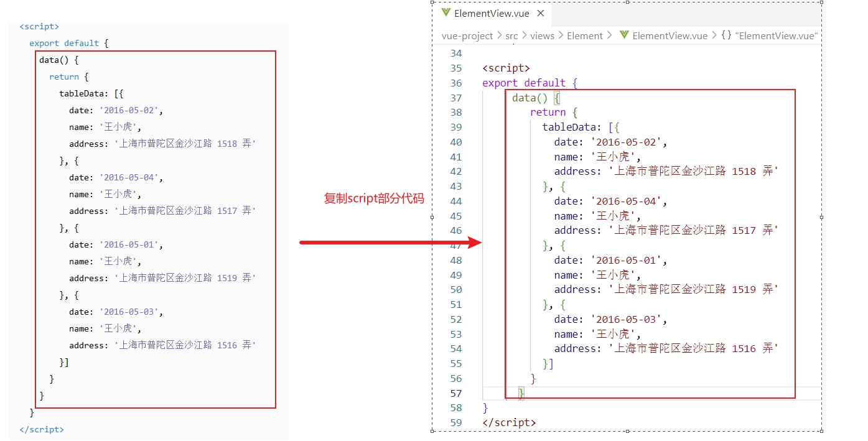
Task: Click the red text 复制script部分代码
Action: (x=374, y=198)
